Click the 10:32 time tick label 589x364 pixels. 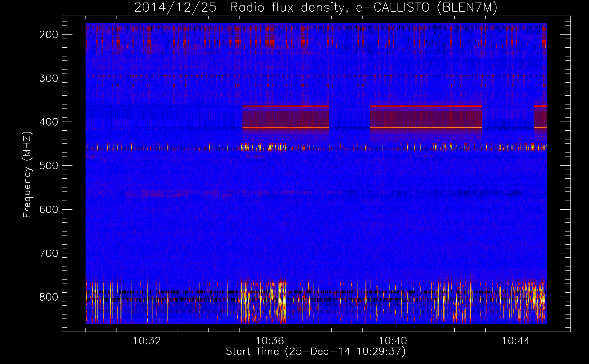click(x=147, y=341)
